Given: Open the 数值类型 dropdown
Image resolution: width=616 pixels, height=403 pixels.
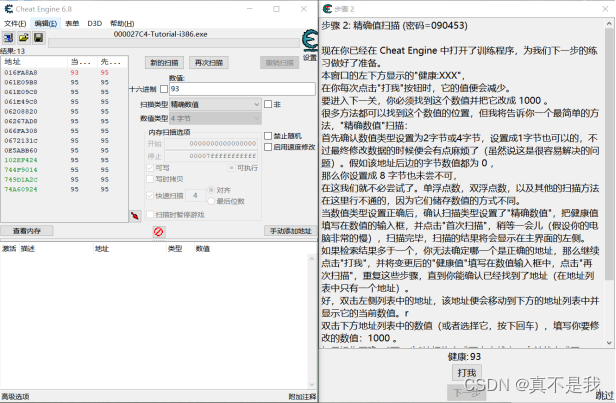Looking at the screenshot, I should (215, 118).
